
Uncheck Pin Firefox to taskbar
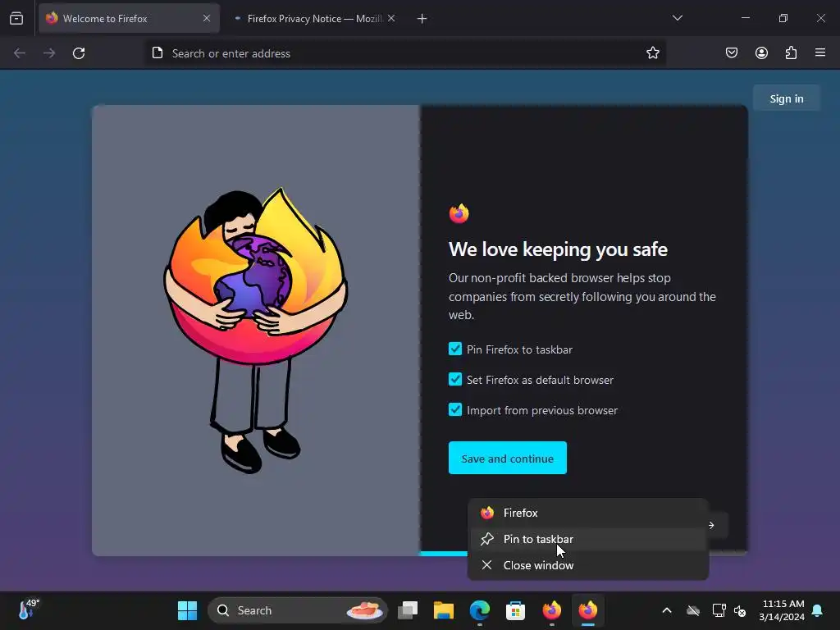tap(455, 349)
